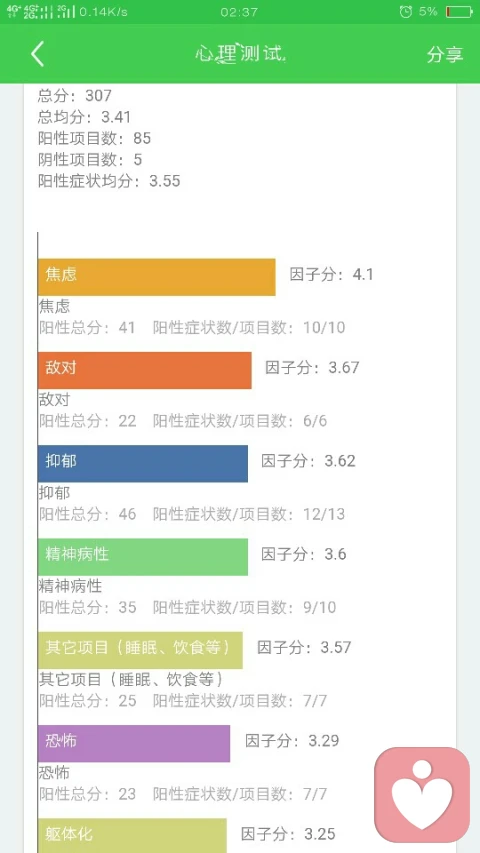Tap the signal strength bars icon

click(x=40, y=11)
